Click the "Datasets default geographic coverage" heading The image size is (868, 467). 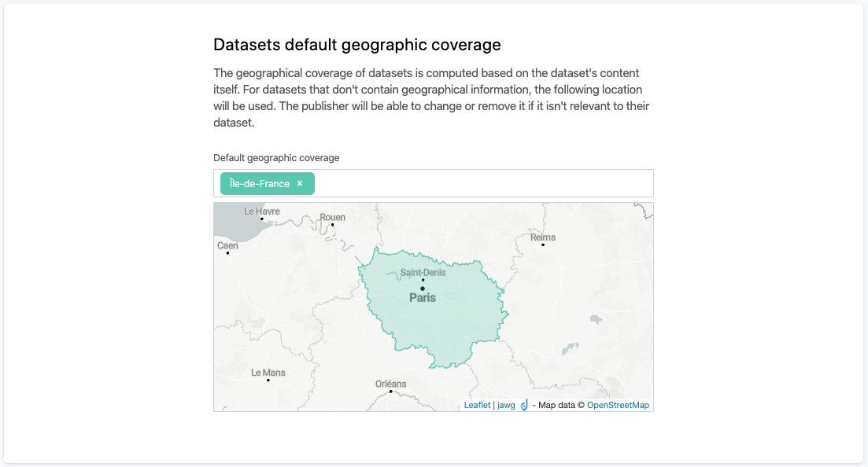[x=357, y=44]
